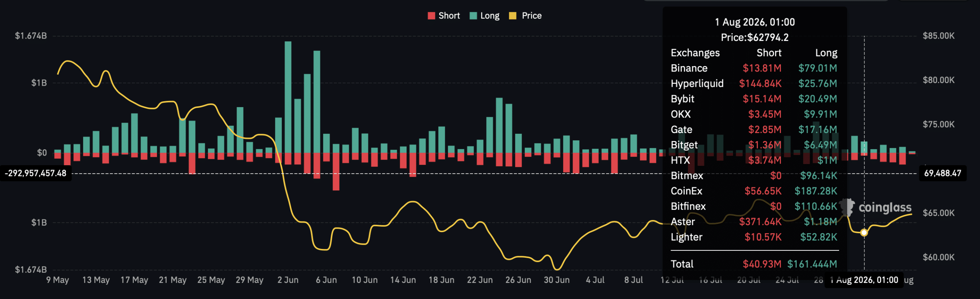This screenshot has width=980, height=299.
Task: Click the "22 Jun" date axis label
Action: coord(480,280)
